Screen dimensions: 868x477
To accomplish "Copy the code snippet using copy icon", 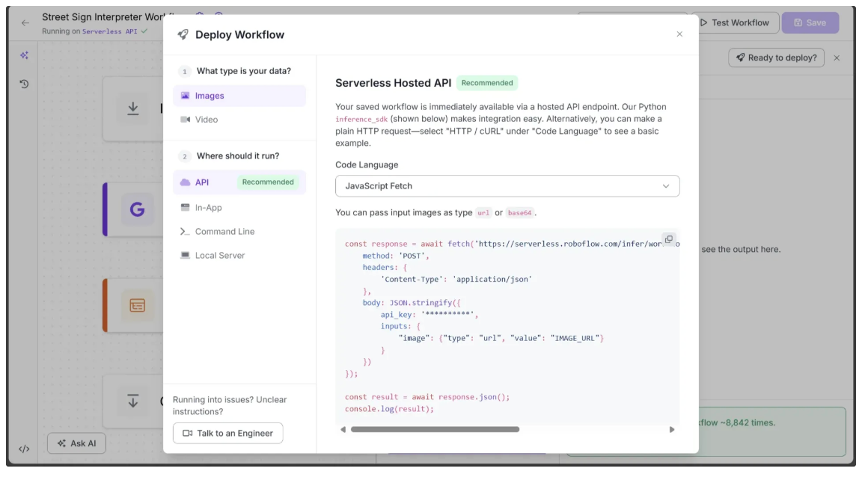I will pyautogui.click(x=669, y=239).
